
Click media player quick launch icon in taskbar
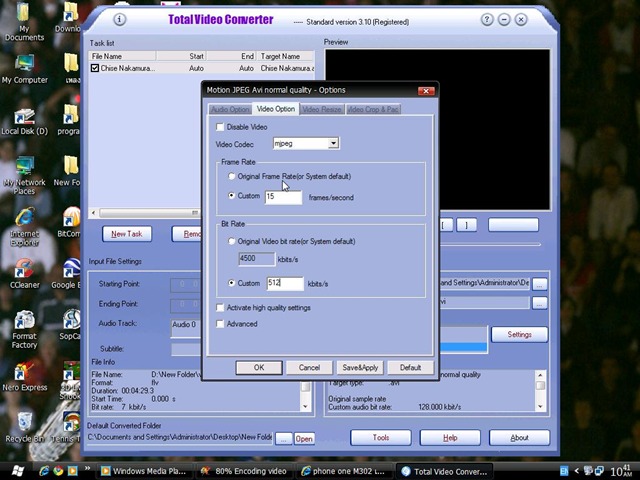point(72,471)
